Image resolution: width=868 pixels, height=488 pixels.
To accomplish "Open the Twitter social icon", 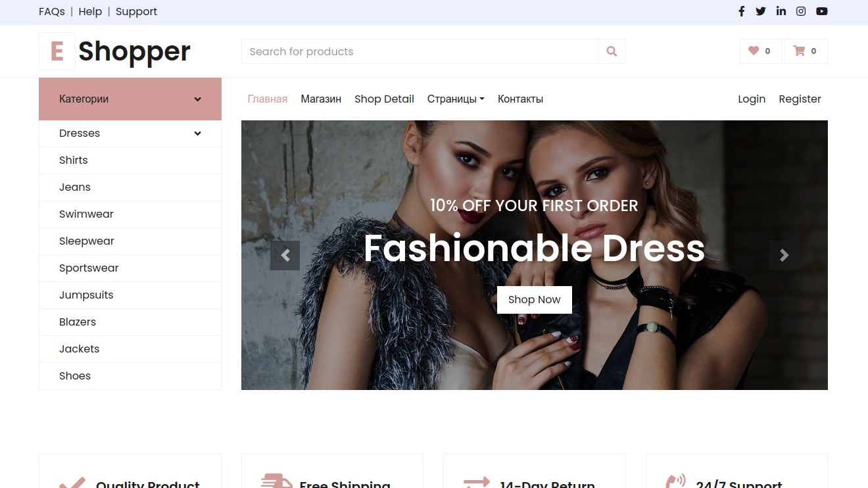I will pyautogui.click(x=761, y=11).
